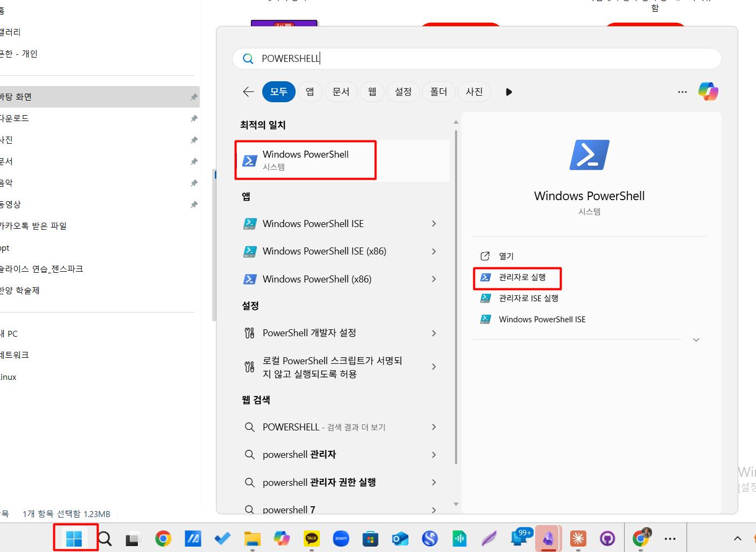Open Claude app from taskbar
This screenshot has width=756, height=552.
(578, 539)
